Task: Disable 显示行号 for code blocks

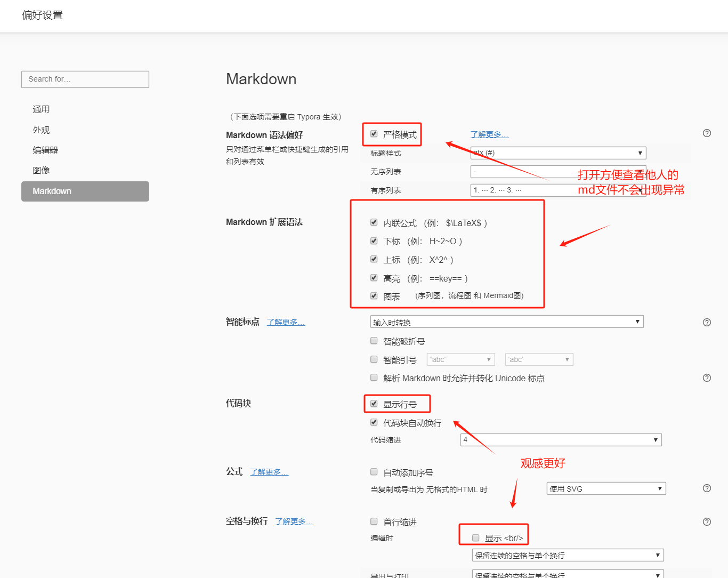Action: click(x=374, y=404)
